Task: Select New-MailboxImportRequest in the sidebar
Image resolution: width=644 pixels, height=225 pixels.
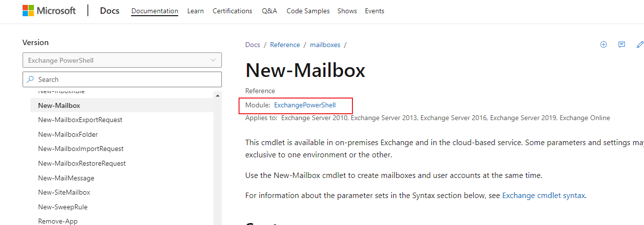Action: coord(80,149)
